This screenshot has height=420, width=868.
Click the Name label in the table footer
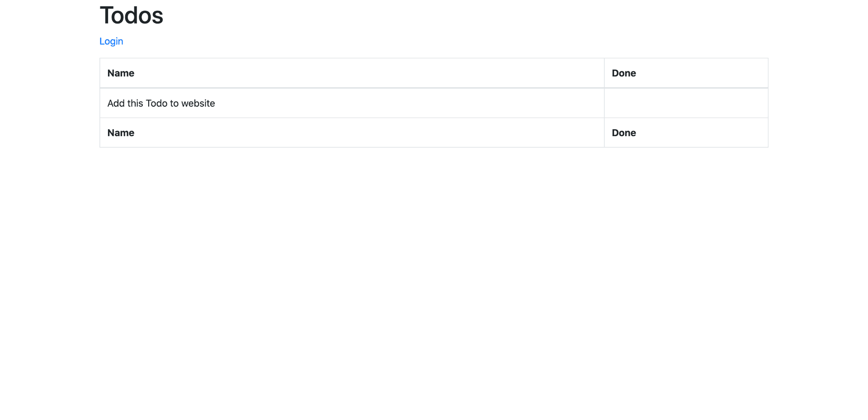120,132
